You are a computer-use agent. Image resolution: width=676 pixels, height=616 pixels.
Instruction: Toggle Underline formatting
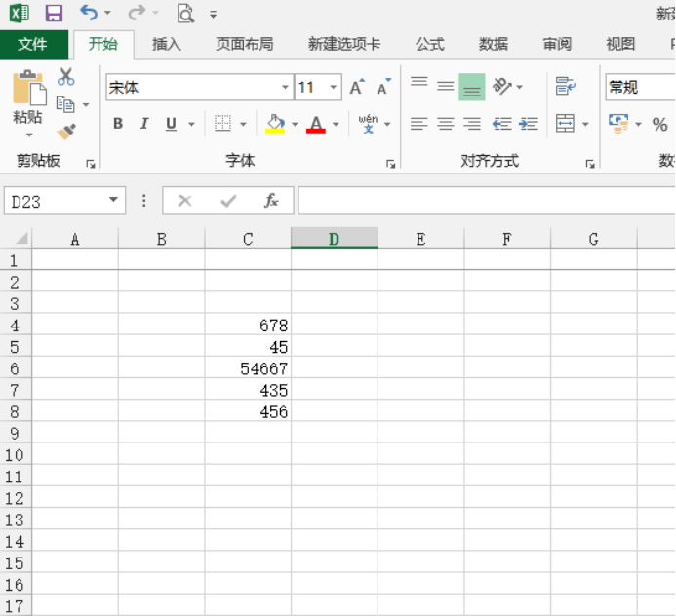click(x=171, y=124)
